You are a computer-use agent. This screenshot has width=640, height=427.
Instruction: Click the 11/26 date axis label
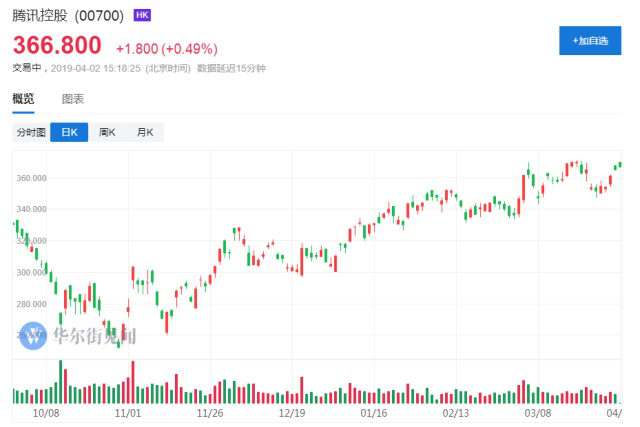pyautogui.click(x=210, y=413)
